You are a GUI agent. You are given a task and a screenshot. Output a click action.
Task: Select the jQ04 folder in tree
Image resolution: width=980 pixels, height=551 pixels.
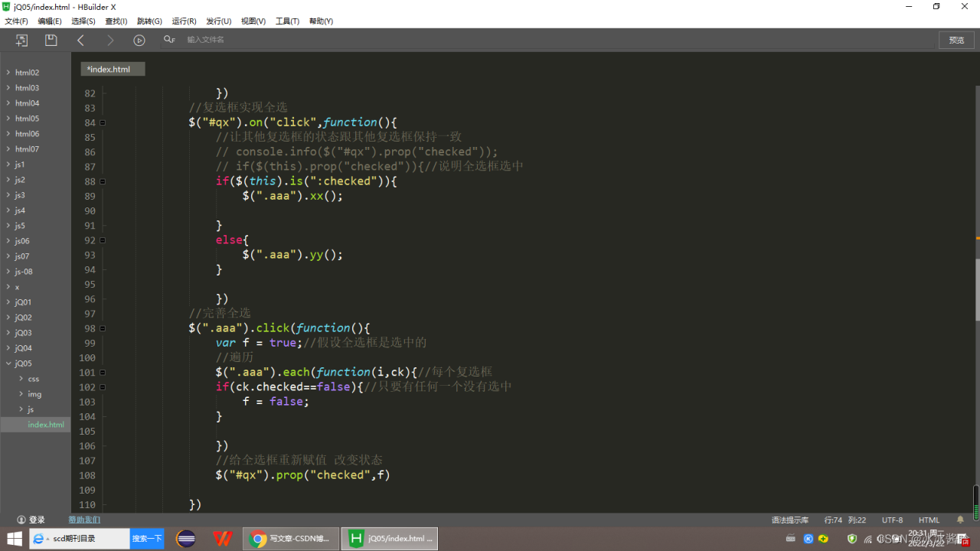coord(23,348)
